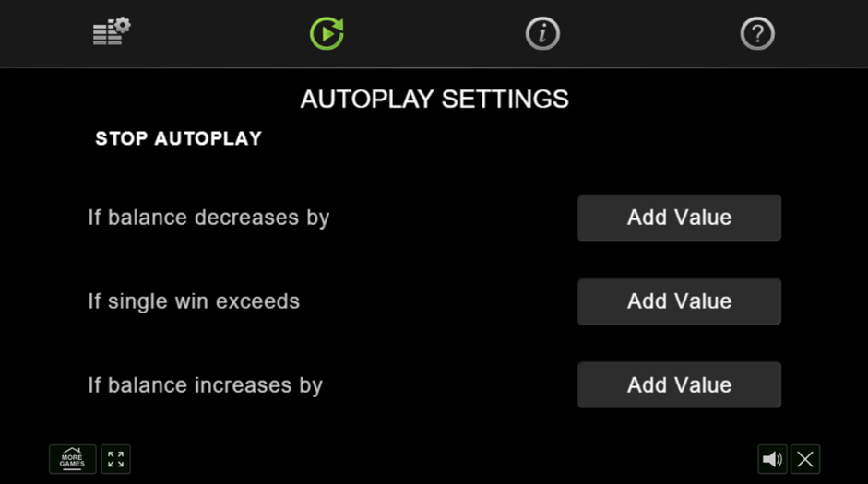The width and height of the screenshot is (868, 484).
Task: Add value for balance decrease limit
Action: coord(679,218)
